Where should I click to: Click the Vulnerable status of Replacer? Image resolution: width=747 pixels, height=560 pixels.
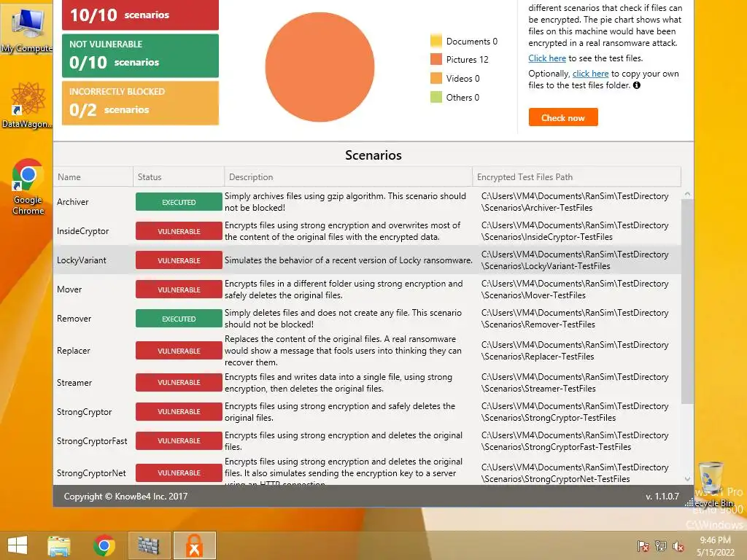179,351
